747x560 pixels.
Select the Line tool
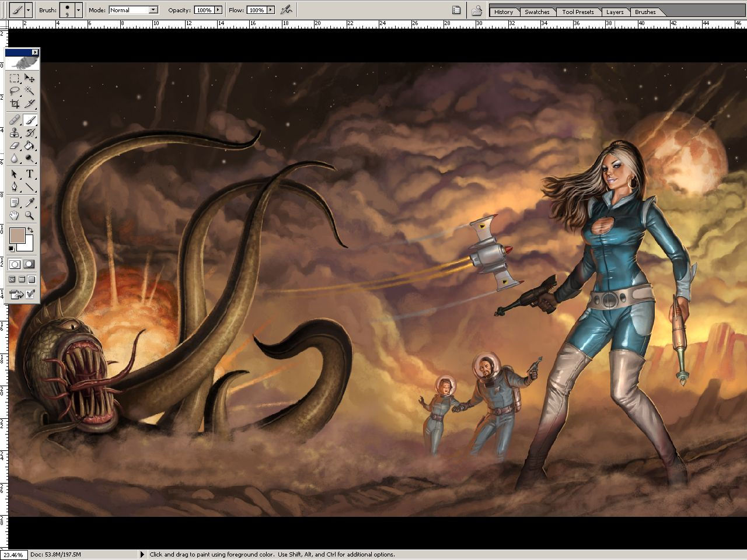pos(30,187)
